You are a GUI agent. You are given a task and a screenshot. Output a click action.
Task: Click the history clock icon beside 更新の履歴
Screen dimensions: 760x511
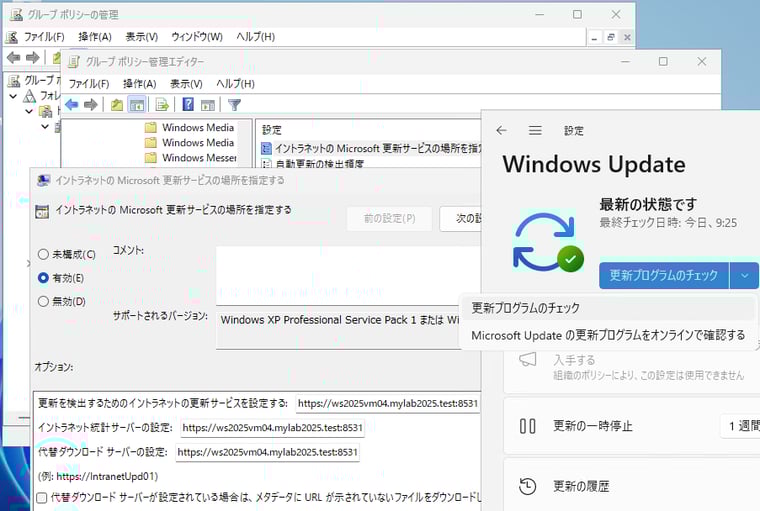pyautogui.click(x=527, y=486)
